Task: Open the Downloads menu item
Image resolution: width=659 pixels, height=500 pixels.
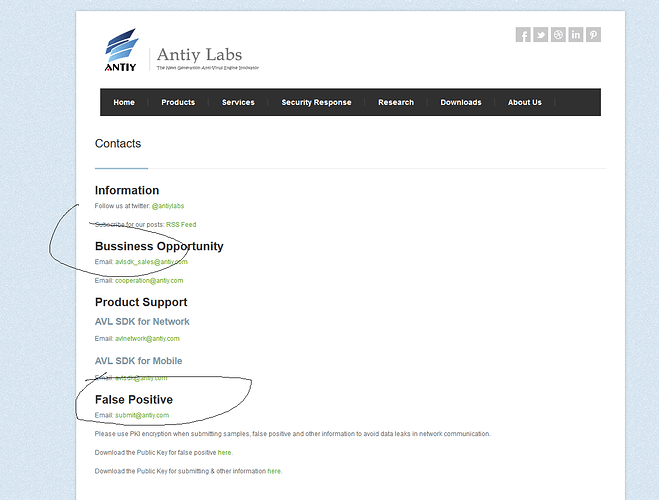Action: click(461, 102)
